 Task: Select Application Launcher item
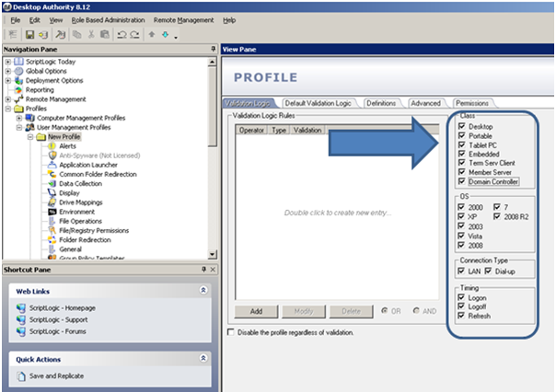[88, 165]
